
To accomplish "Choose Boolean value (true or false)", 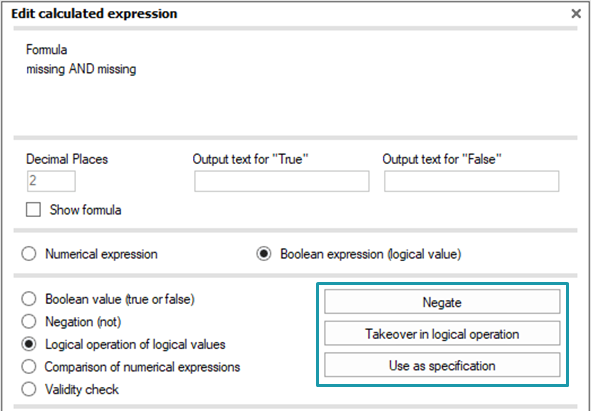I will point(29,299).
